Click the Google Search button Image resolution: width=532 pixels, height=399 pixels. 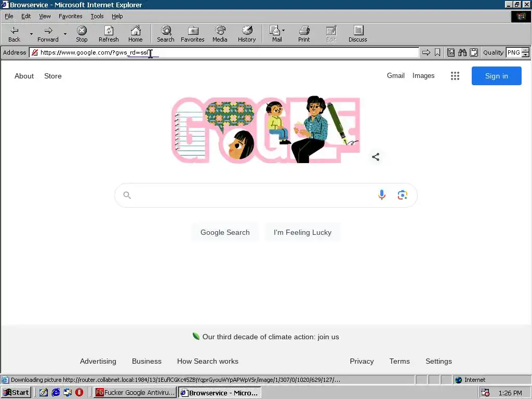(225, 232)
